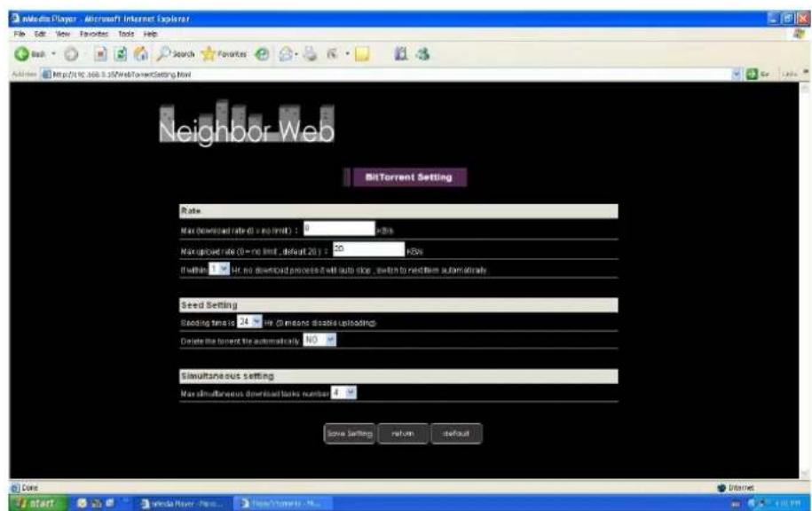Image resolution: width=812 pixels, height=511 pixels.
Task: Open the auto-stop hours dropdown
Action: (x=219, y=269)
